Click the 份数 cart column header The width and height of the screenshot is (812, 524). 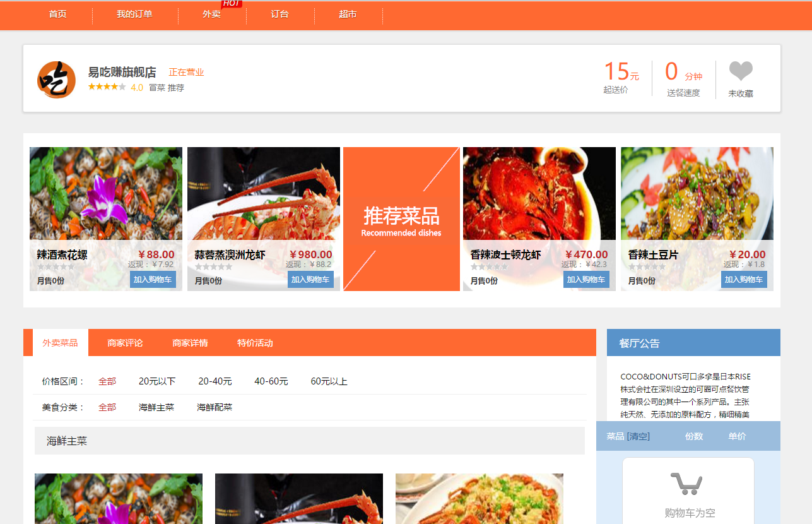pyautogui.click(x=694, y=436)
